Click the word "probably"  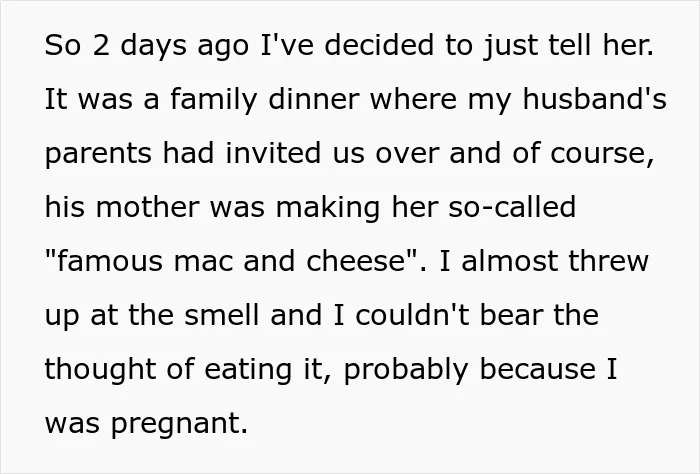click(406, 370)
